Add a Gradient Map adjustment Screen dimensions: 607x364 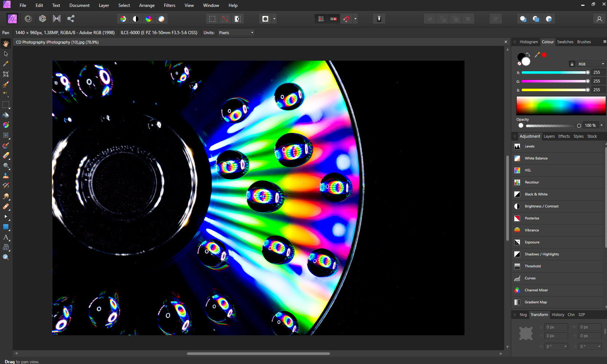pos(558,302)
